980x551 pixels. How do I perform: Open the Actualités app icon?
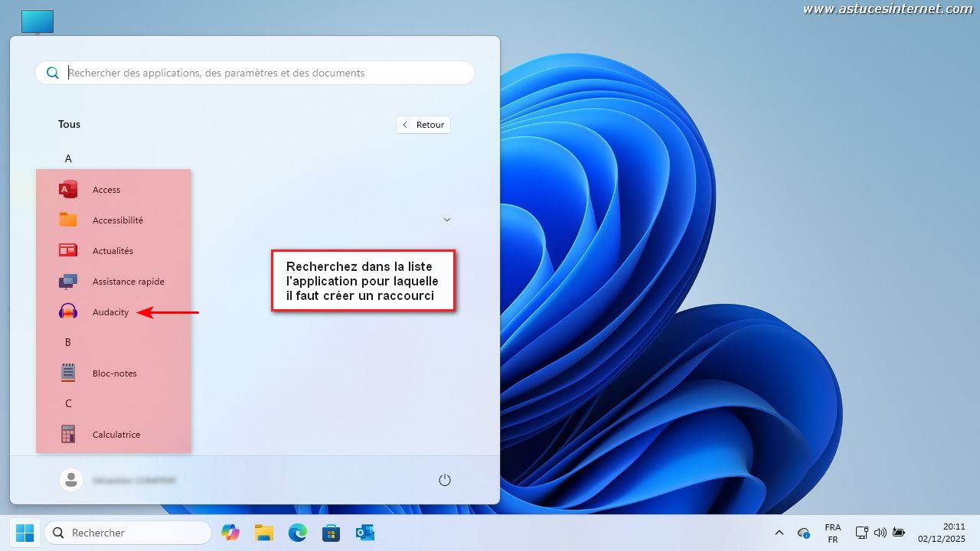point(69,251)
